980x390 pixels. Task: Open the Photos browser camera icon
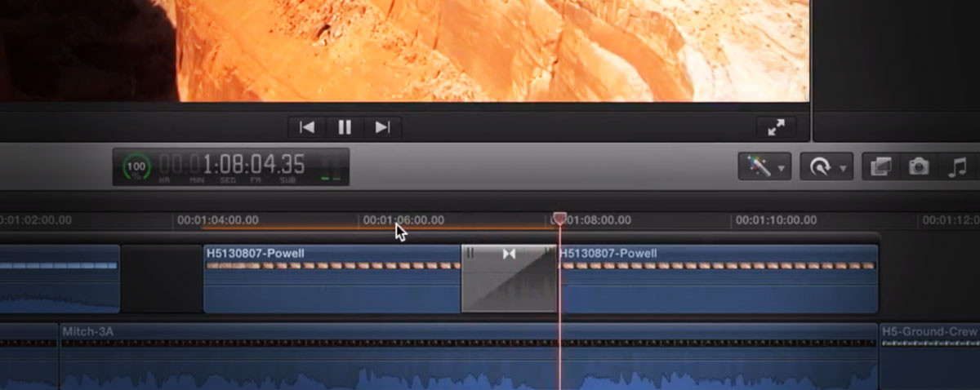(919, 167)
